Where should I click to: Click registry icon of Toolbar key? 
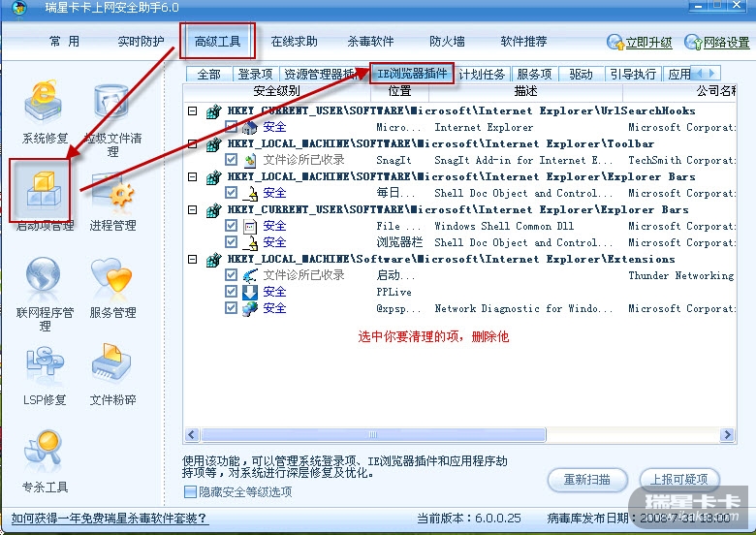pos(213,144)
